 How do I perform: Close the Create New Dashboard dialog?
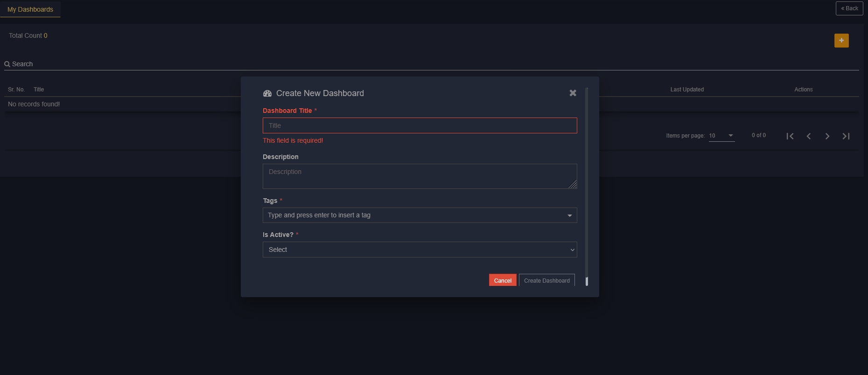pos(573,93)
